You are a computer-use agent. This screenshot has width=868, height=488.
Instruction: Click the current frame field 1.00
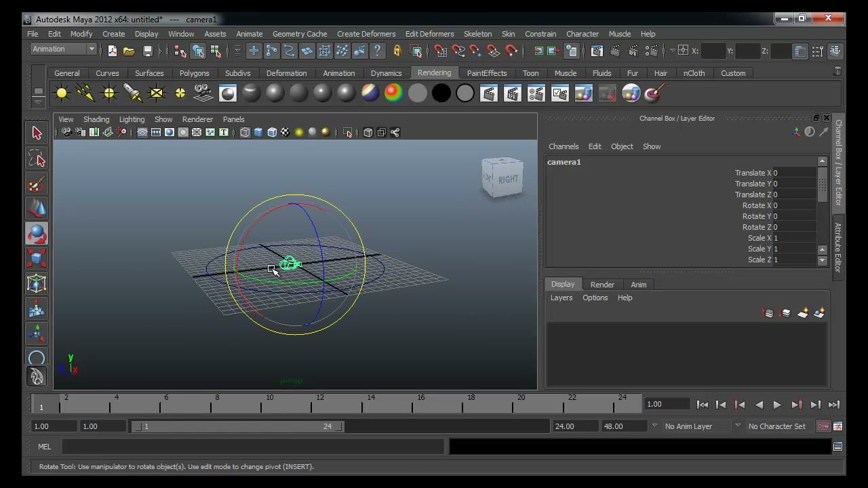coord(667,404)
